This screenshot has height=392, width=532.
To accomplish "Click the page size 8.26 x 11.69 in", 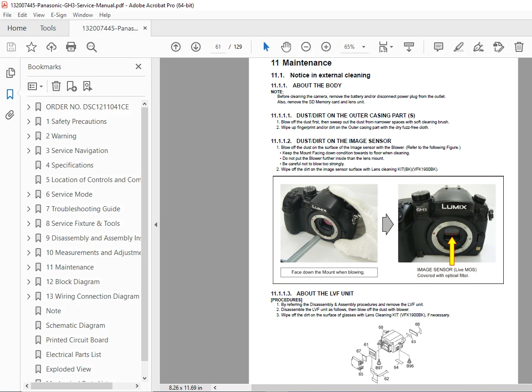I will click(185, 387).
